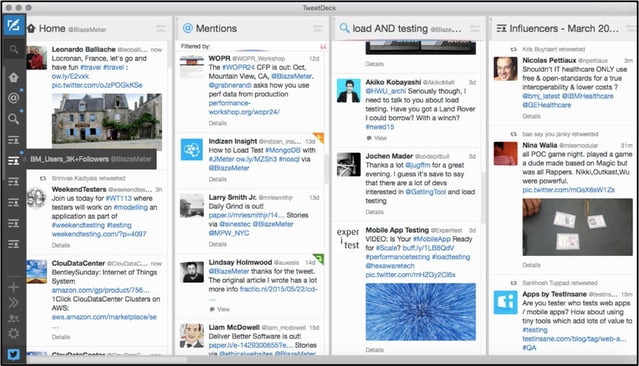Expand the sidebar with double-chevron icon
The height and width of the screenshot is (366, 639).
(x=13, y=302)
